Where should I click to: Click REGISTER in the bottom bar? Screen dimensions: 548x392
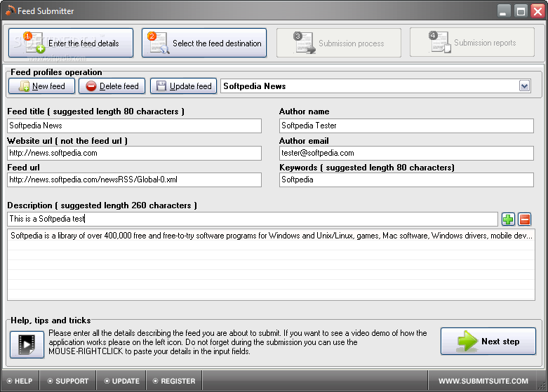tap(174, 381)
